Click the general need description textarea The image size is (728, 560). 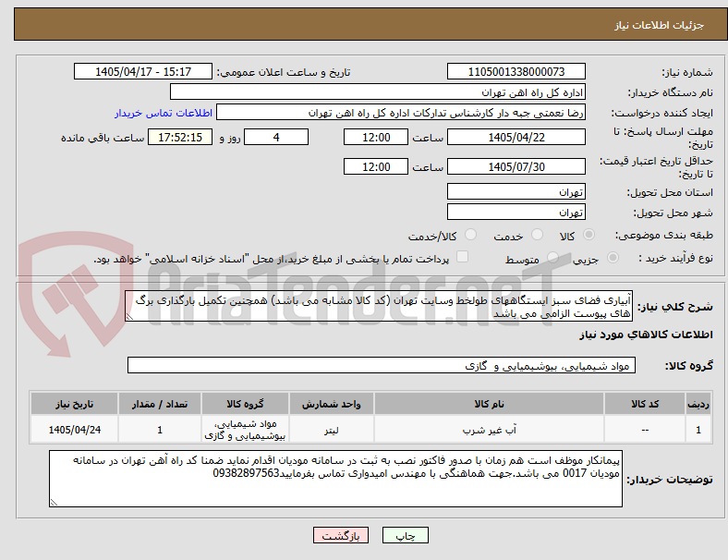379,307
